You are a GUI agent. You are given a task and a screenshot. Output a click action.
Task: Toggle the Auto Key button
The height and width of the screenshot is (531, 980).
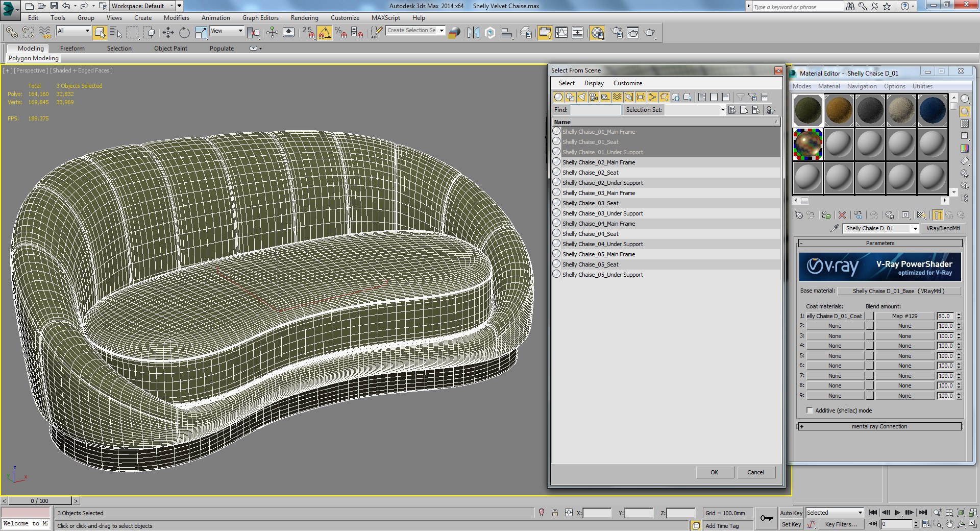pos(791,513)
